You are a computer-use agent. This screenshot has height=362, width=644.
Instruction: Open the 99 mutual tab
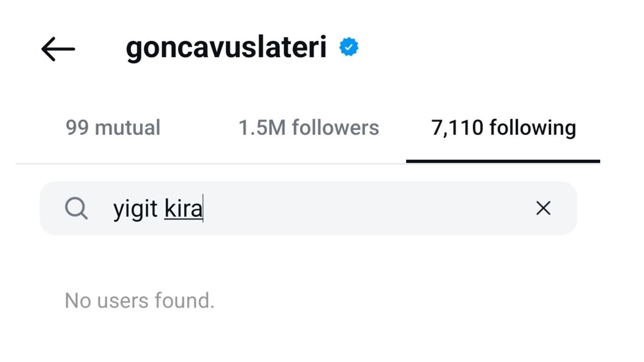[113, 128]
